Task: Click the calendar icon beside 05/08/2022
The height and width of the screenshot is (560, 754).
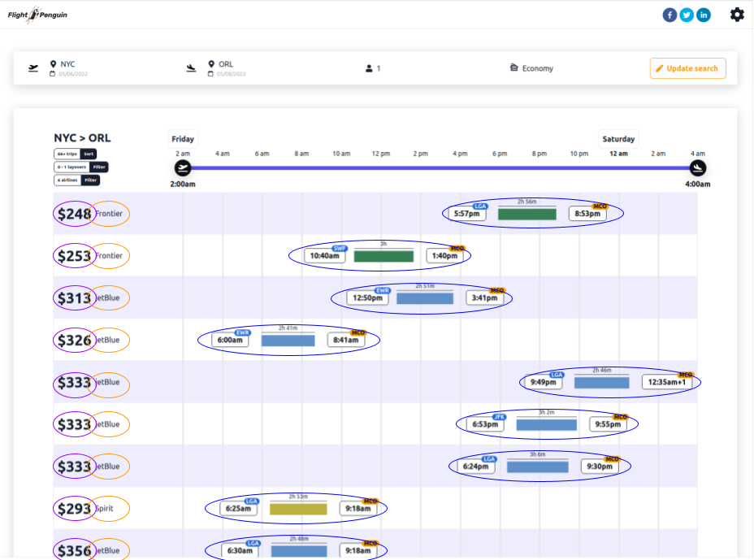Action: (x=210, y=74)
